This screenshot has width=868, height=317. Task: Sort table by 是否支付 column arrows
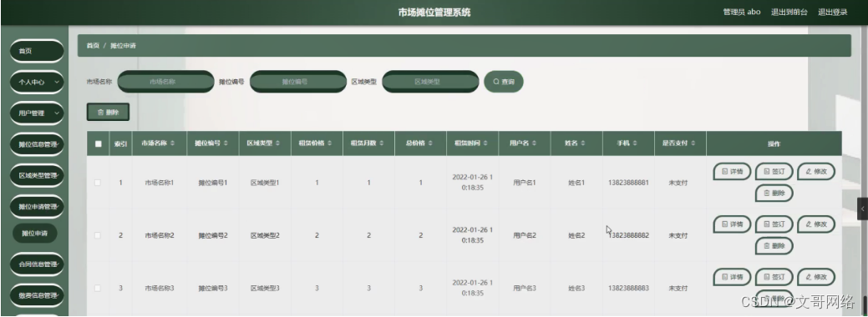coord(693,143)
